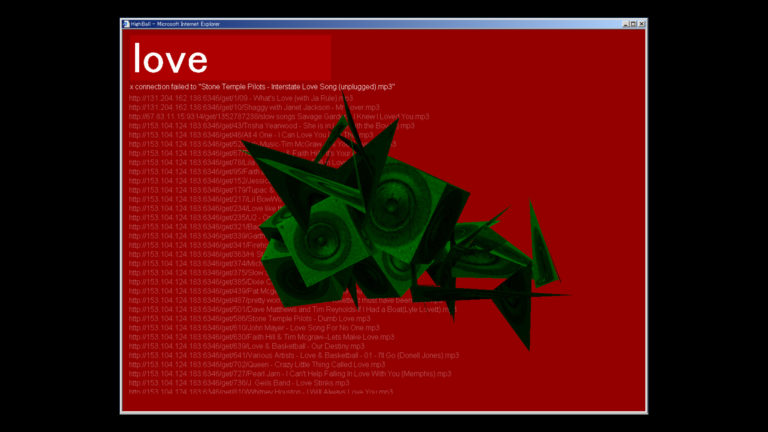Open the 'All 4 One - I Can Love You' link
The height and width of the screenshot is (432, 768).
(251, 135)
